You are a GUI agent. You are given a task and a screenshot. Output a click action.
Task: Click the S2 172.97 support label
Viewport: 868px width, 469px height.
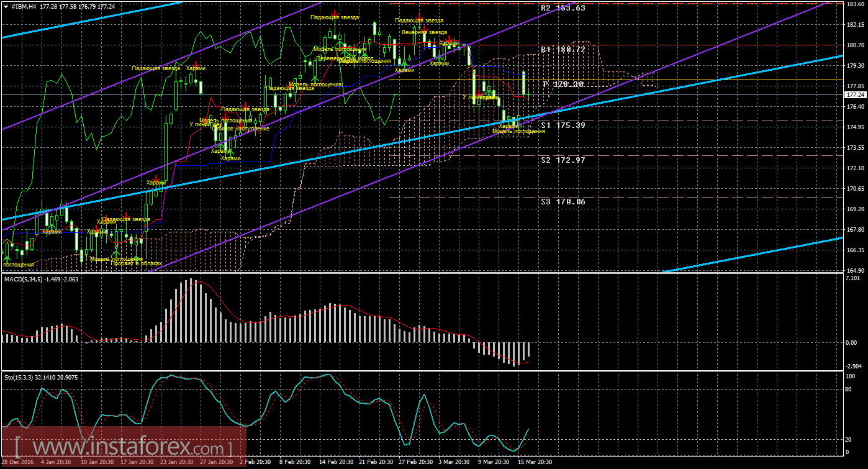tap(563, 160)
